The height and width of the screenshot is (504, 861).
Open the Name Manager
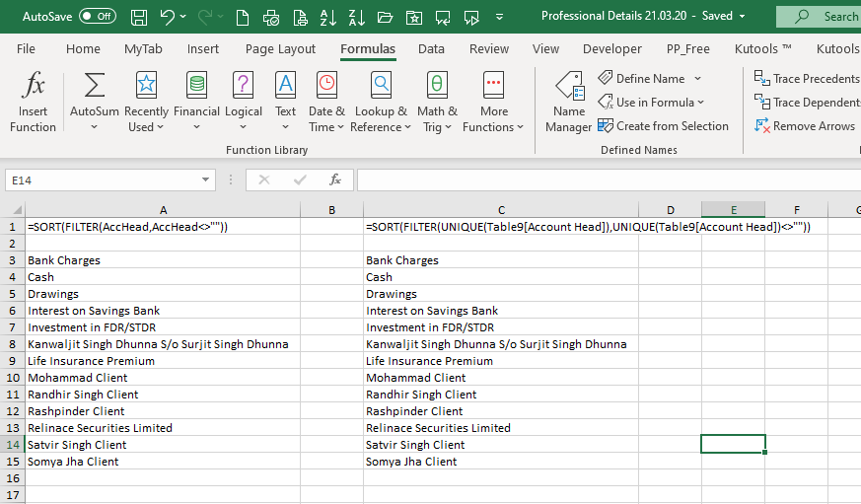coord(569,102)
